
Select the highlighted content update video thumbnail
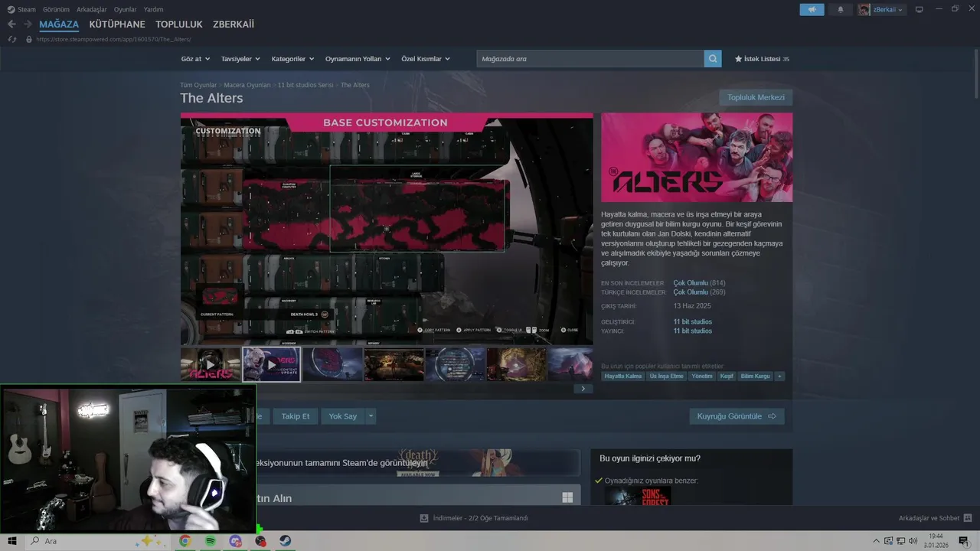tap(272, 365)
